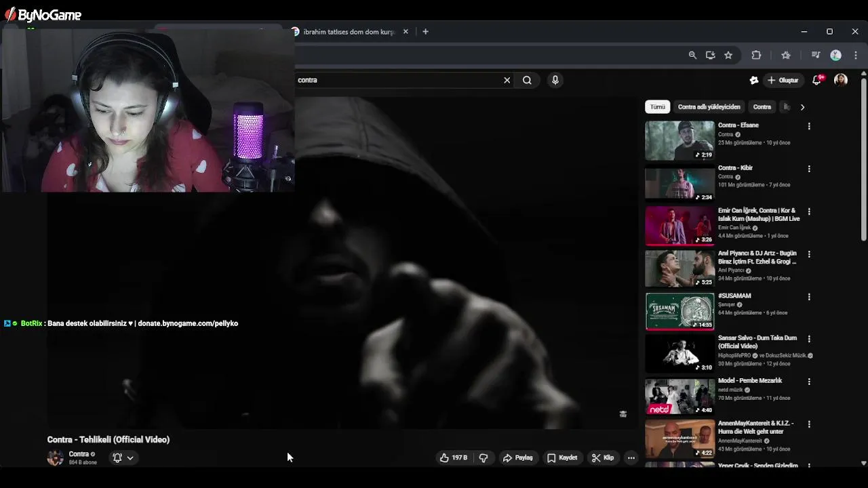Expand the subscription notification dropdown arrow
This screenshot has width=868, height=488.
[130, 457]
